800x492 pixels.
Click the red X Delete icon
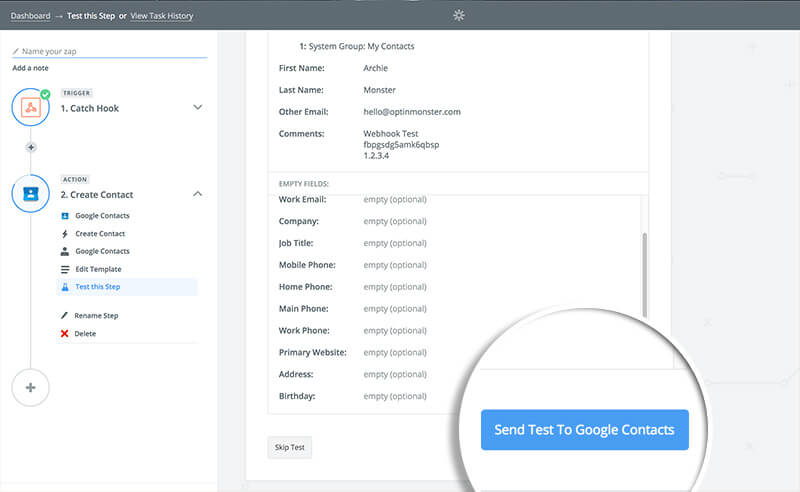pos(64,333)
